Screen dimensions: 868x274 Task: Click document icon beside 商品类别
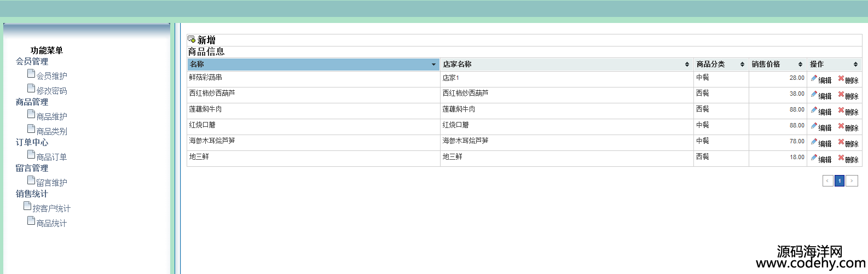click(x=31, y=129)
